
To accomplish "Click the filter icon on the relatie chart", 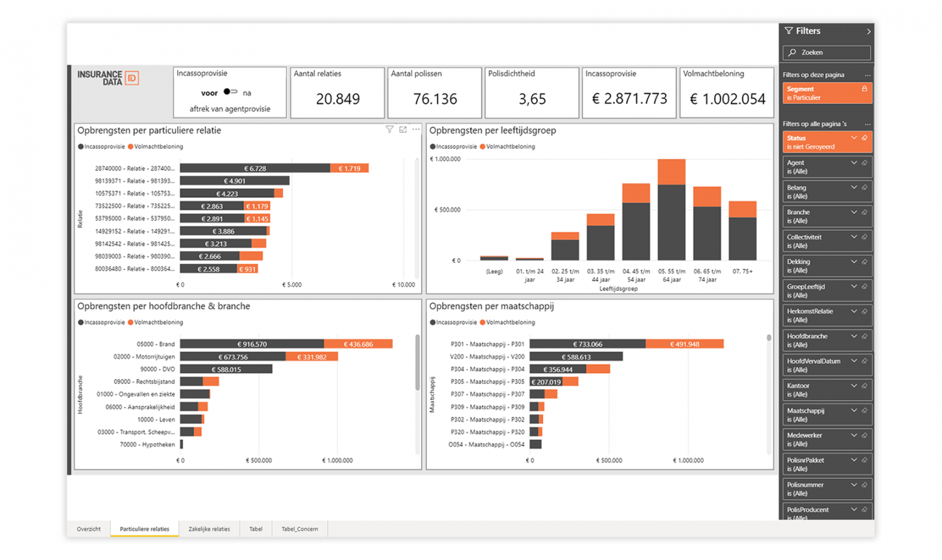I will [389, 129].
